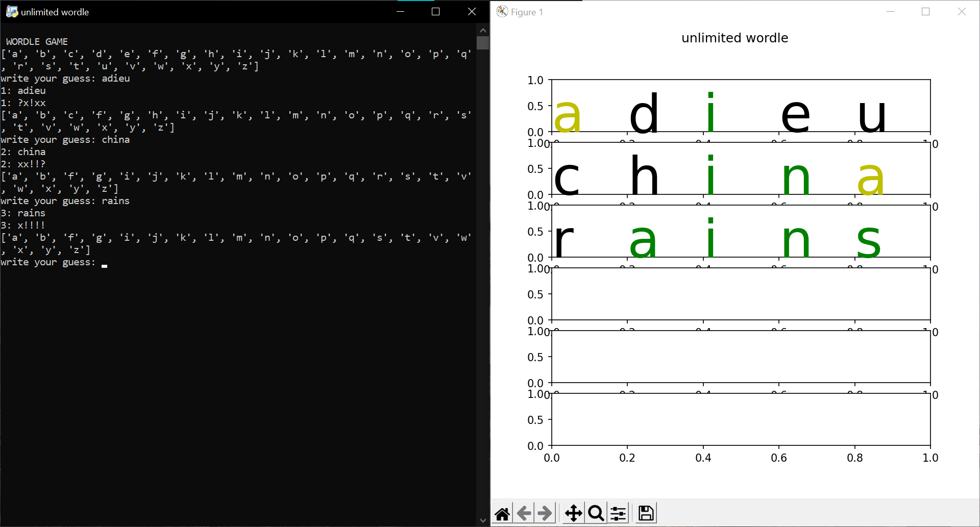Click the Figure 1 window's matplotlib icon
Viewport: 980px width, 527px height.
(502, 12)
